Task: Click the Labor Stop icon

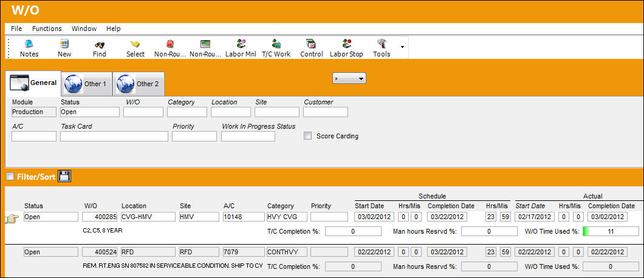Action: tap(347, 44)
